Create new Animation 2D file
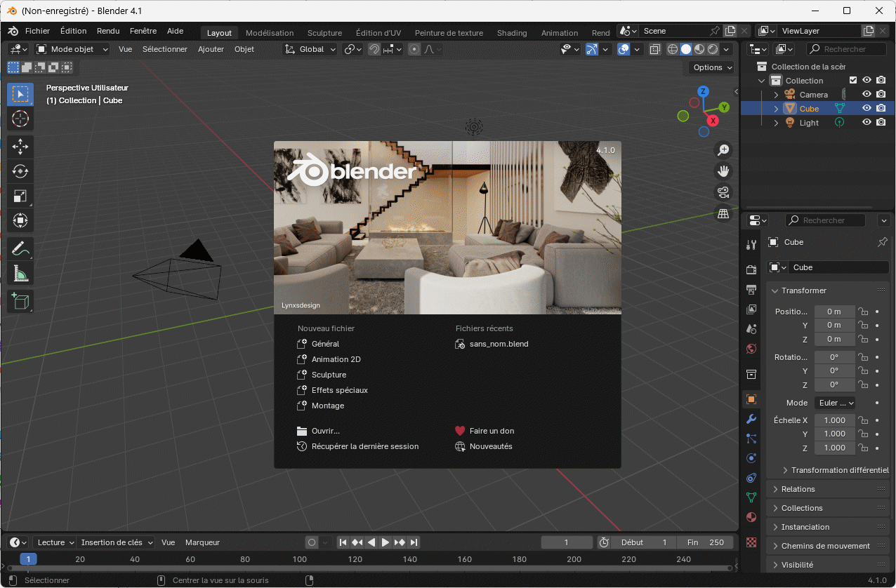 (336, 359)
